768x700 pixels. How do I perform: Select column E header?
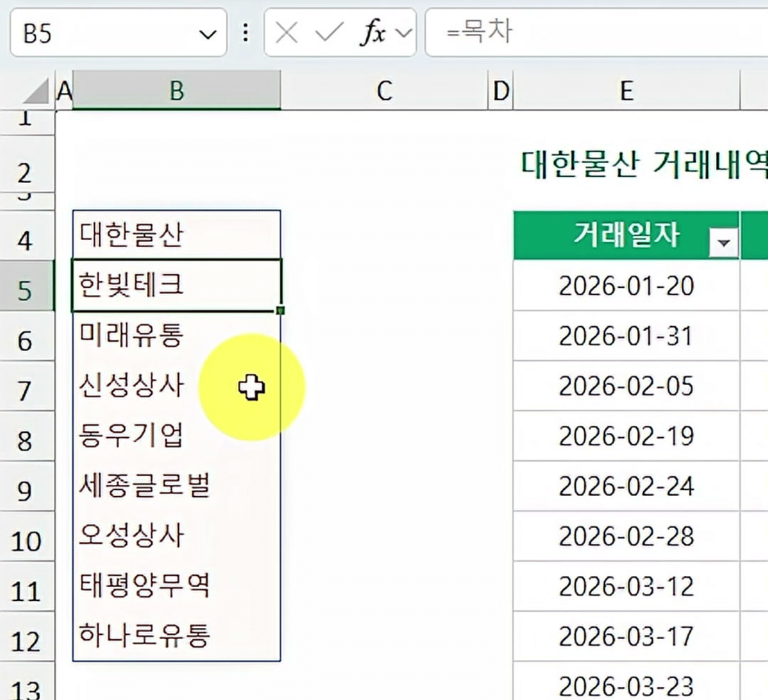(x=626, y=90)
